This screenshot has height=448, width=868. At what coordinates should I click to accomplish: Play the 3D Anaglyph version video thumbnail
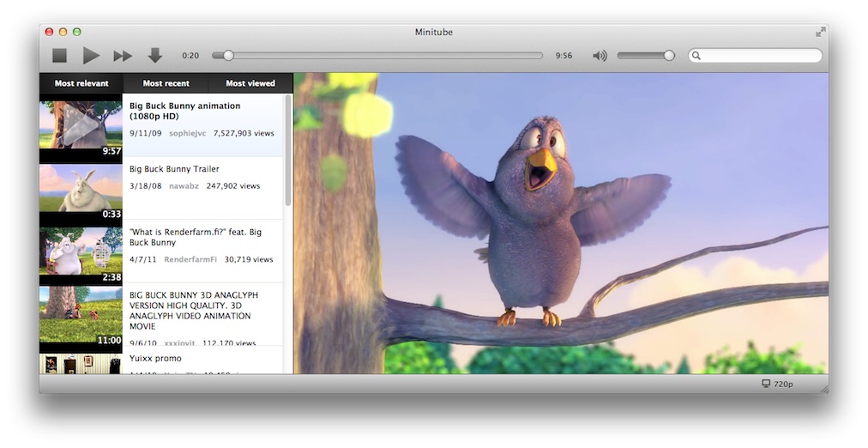coord(81,315)
